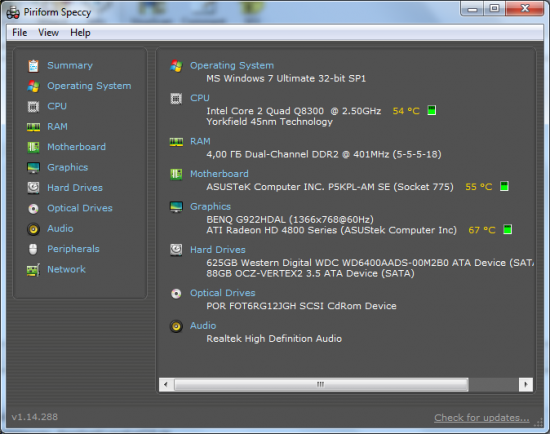The width and height of the screenshot is (550, 434).
Task: Click the MS Windows 7 Ultimate 32-bit text
Action: coord(286,79)
